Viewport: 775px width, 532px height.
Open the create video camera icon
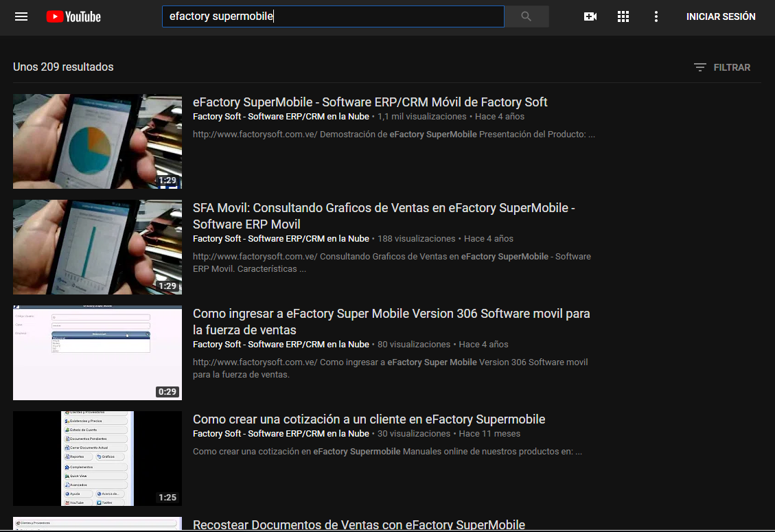pos(590,16)
